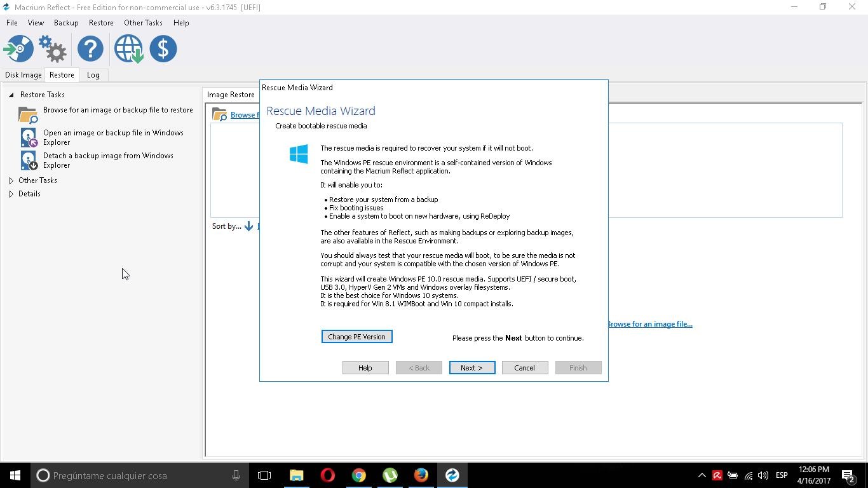Image resolution: width=868 pixels, height=488 pixels.
Task: Switch to the Log tab
Action: pos(93,75)
